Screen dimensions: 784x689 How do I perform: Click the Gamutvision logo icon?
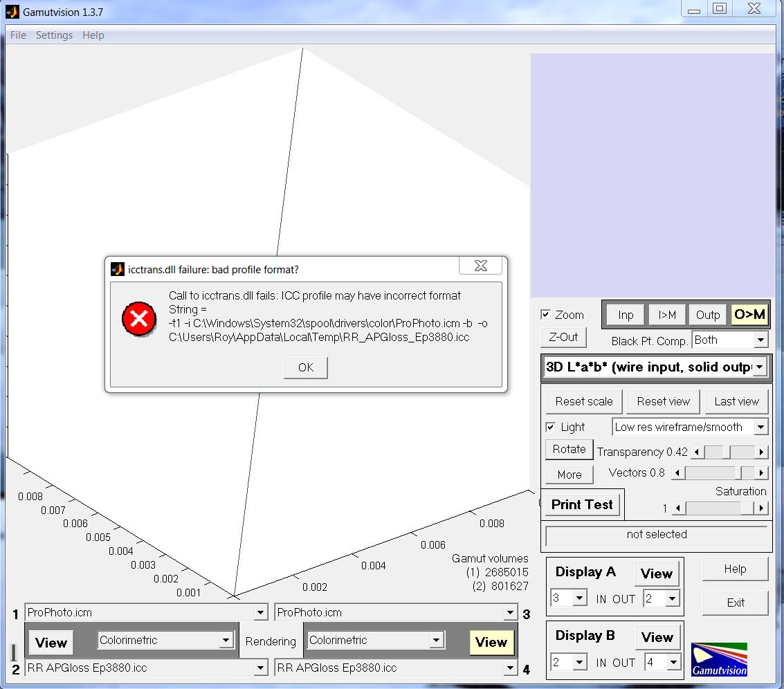[719, 659]
